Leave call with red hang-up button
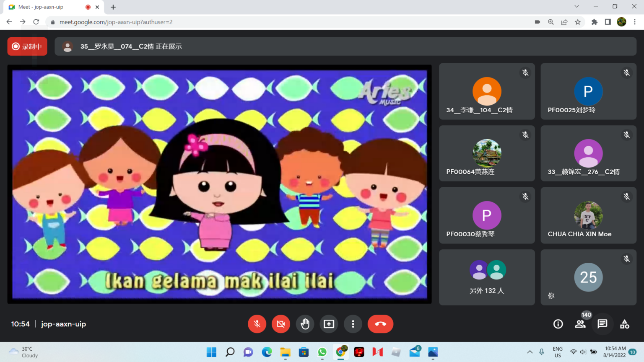The image size is (644, 362). pyautogui.click(x=380, y=324)
